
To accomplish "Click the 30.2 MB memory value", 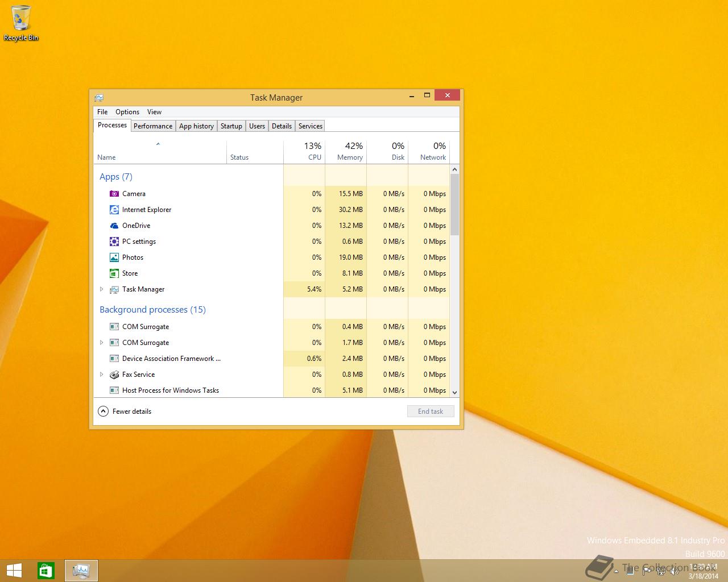I will (351, 210).
